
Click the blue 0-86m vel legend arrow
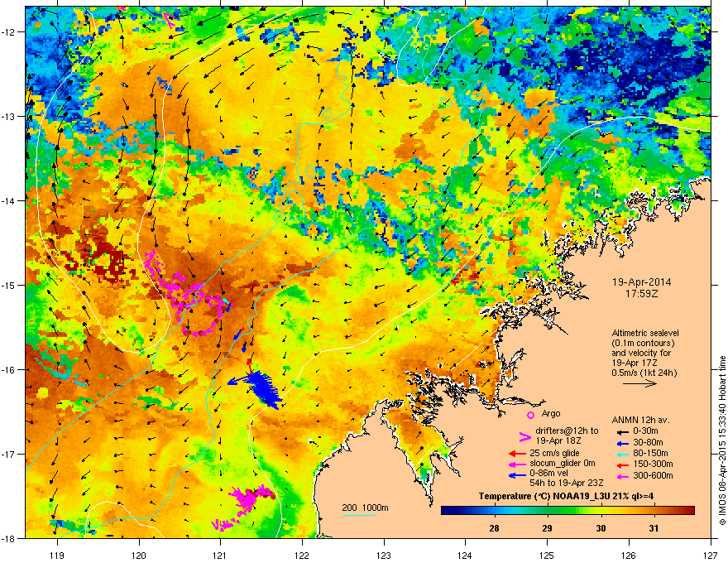517,475
